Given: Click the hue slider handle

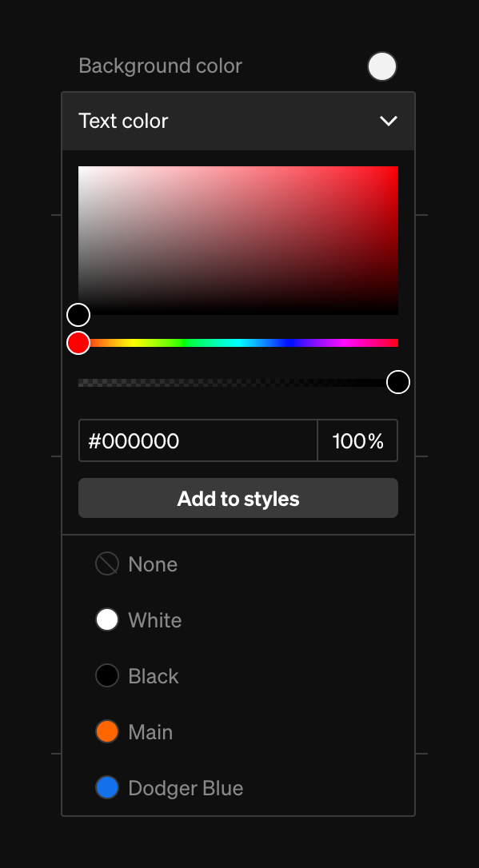Looking at the screenshot, I should (x=78, y=342).
